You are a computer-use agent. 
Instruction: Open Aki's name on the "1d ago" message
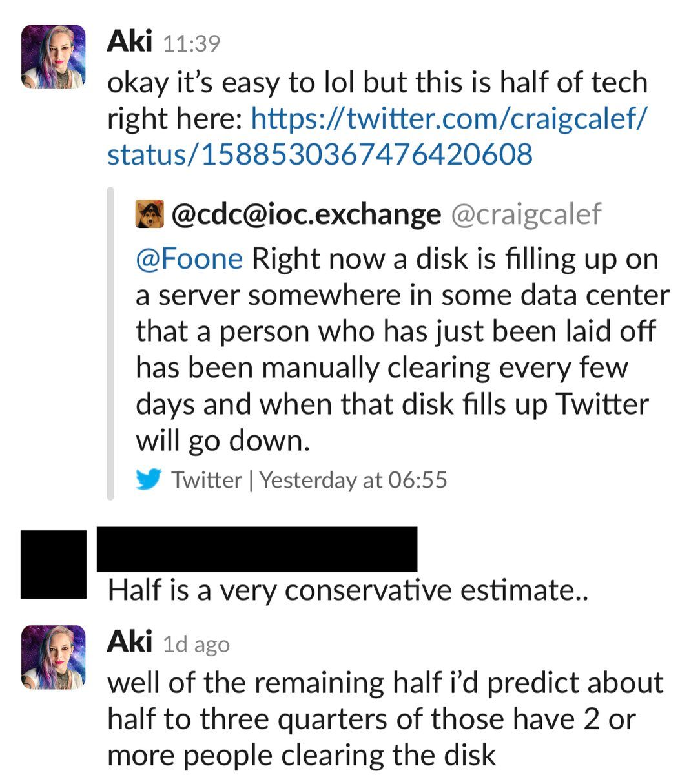pyautogui.click(x=129, y=643)
